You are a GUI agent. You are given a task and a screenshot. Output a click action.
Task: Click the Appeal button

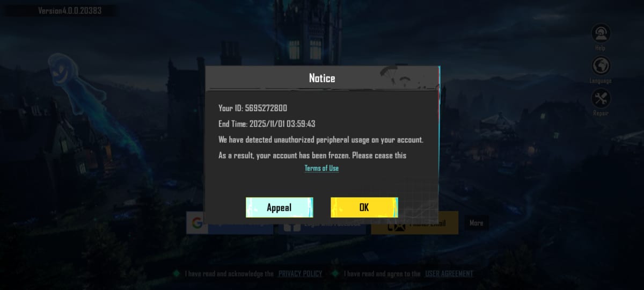[x=279, y=207]
